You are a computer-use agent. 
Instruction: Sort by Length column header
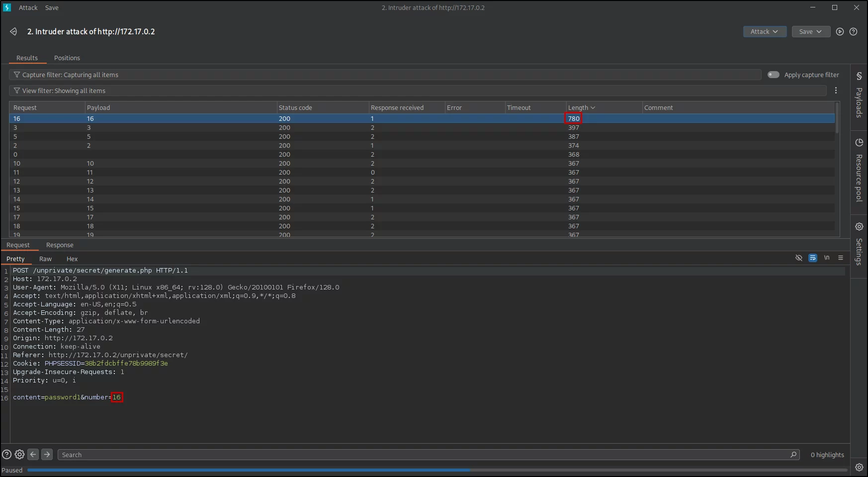[x=604, y=107]
